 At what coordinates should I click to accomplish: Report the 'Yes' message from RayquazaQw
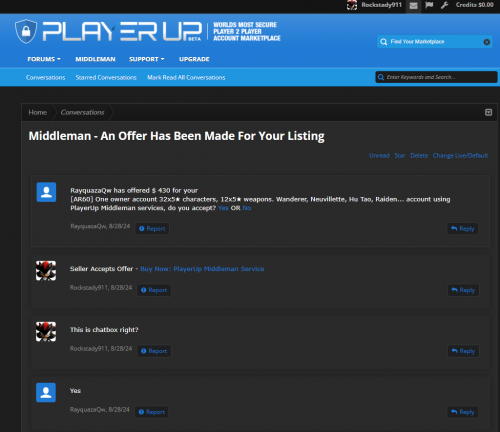pos(152,412)
